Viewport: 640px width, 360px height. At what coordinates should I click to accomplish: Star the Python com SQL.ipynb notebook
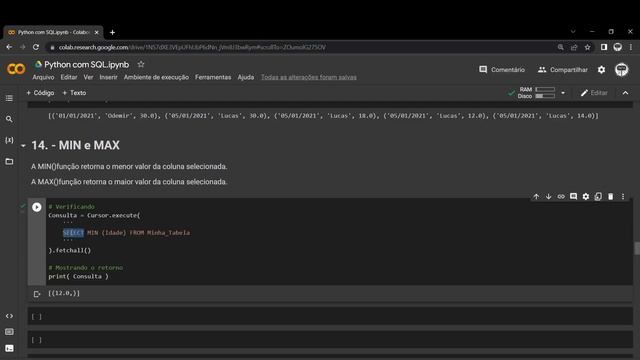141,64
